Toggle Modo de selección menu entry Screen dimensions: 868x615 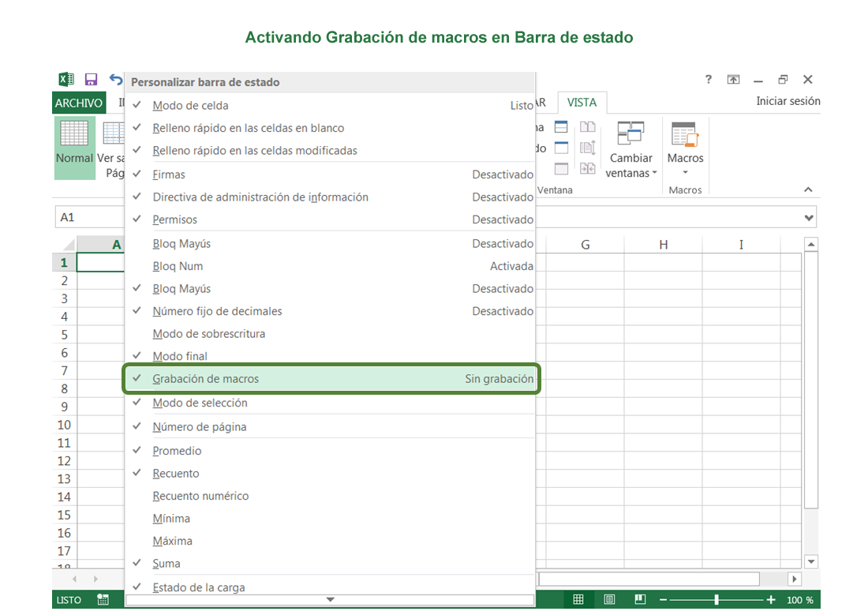330,403
